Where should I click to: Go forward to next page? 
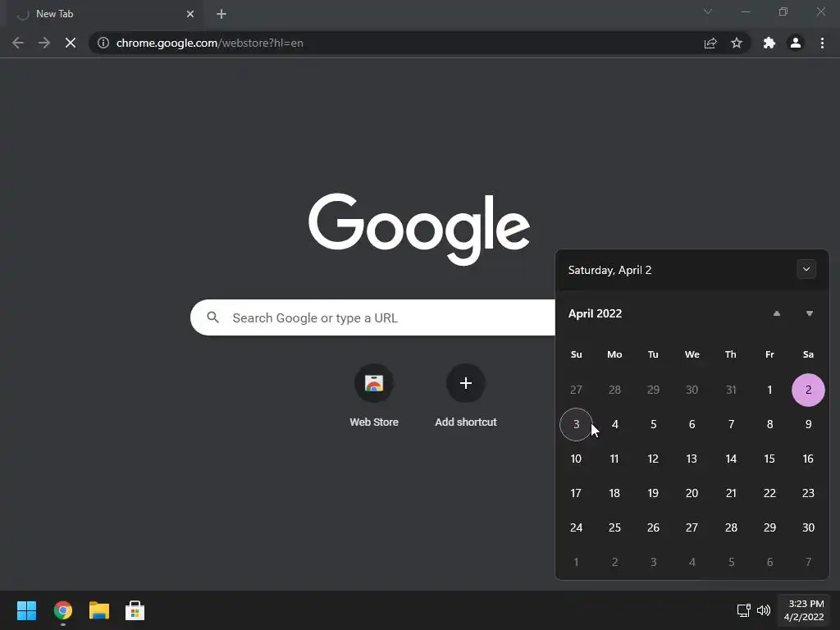pos(44,43)
